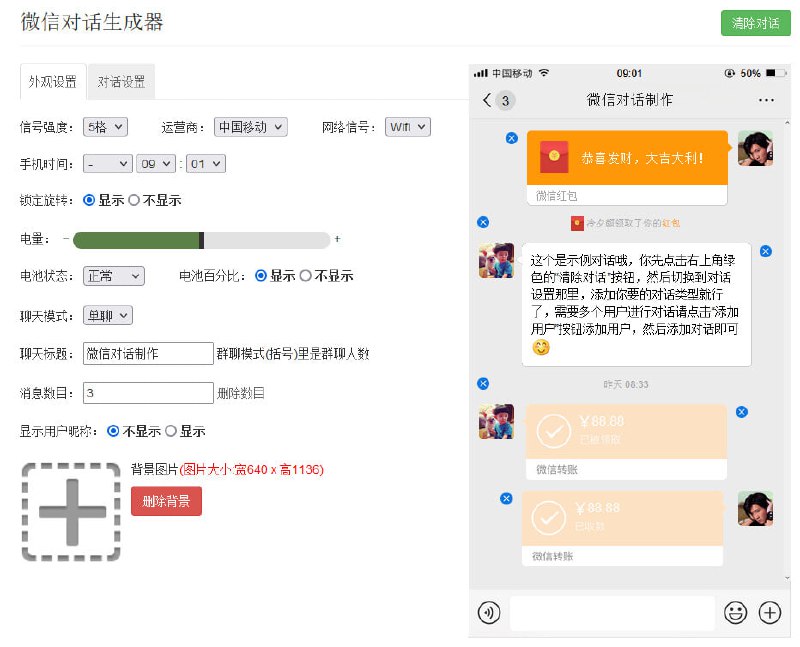The image size is (800, 647).
Task: Switch to the 对话设置 tab
Action: coord(119,83)
